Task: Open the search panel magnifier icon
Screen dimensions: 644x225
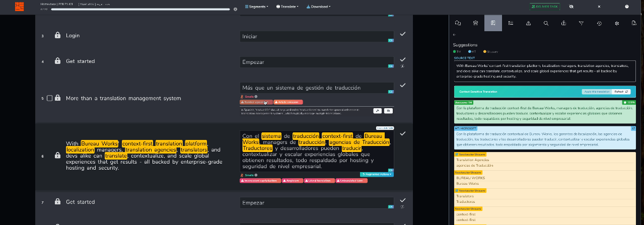Action: (546, 23)
